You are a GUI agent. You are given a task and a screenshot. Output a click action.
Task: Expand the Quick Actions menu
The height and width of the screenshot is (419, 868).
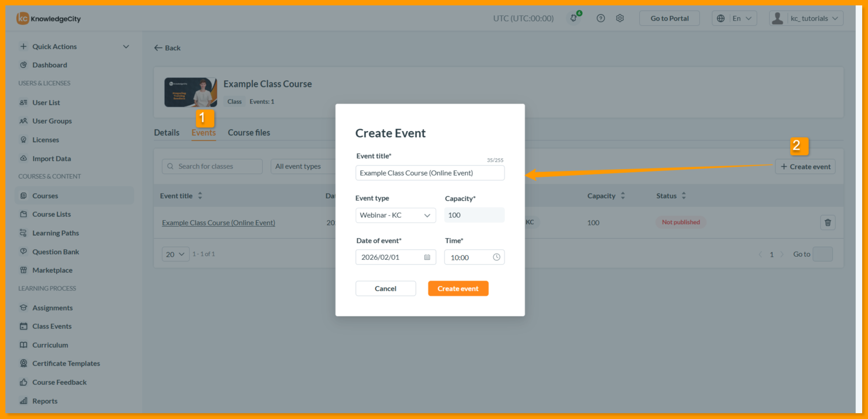(74, 47)
